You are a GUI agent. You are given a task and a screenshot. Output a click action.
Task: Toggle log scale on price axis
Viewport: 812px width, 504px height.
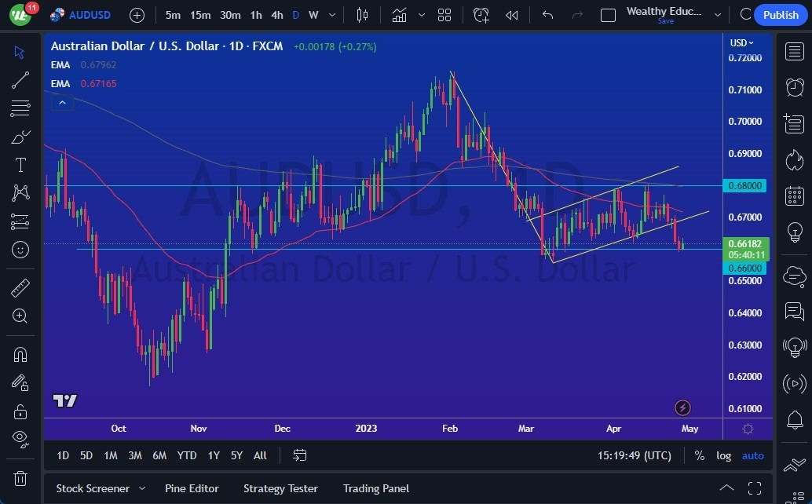[722, 455]
